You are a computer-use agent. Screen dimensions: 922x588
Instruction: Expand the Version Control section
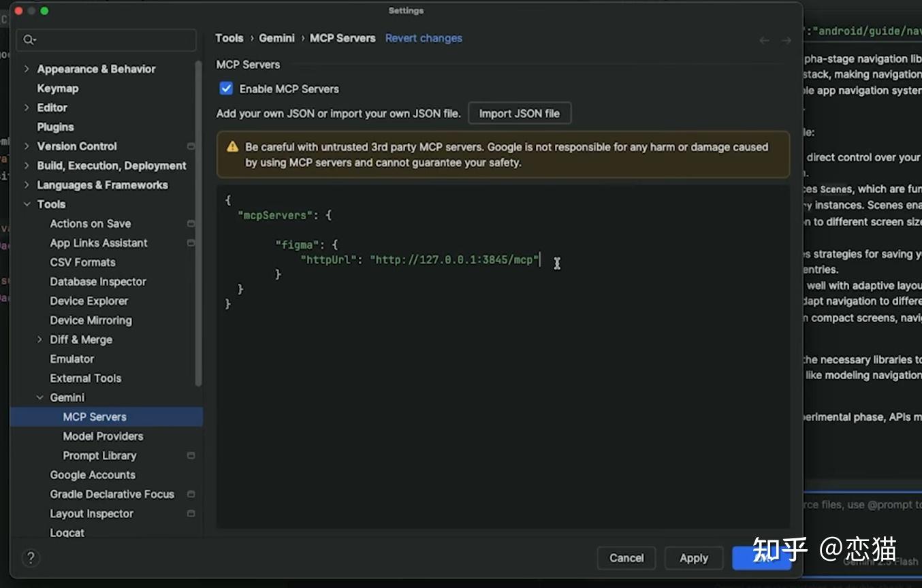point(26,146)
